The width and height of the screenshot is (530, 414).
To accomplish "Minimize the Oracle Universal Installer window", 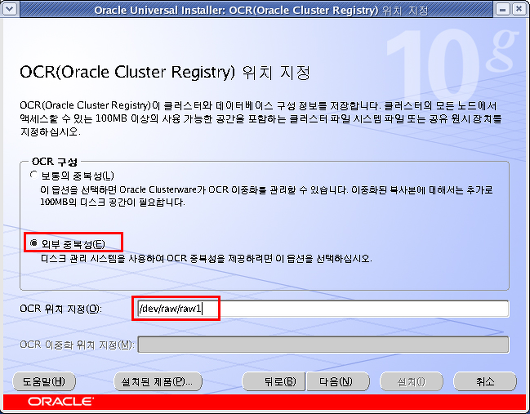I will 502,9.
